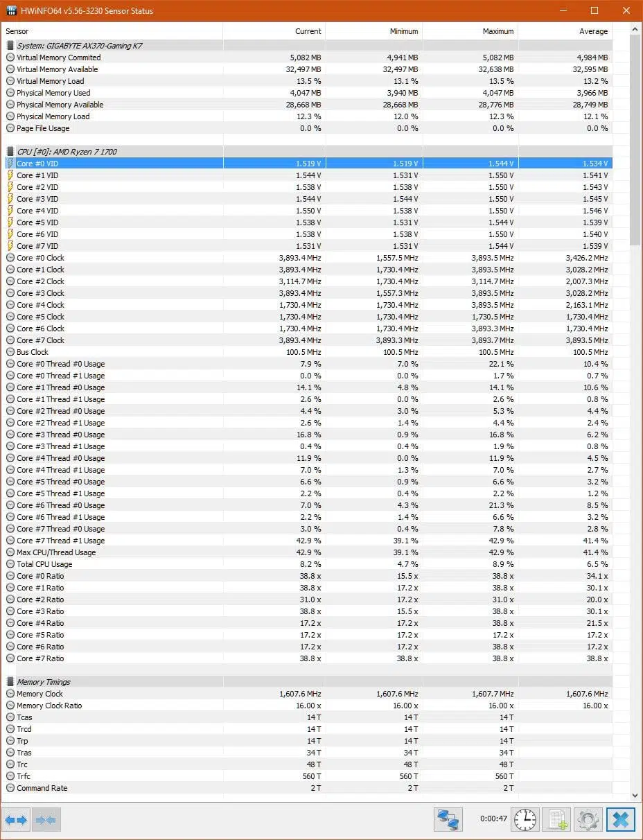Start logging with the sheet-plus icon
This screenshot has width=643, height=840.
[x=556, y=820]
